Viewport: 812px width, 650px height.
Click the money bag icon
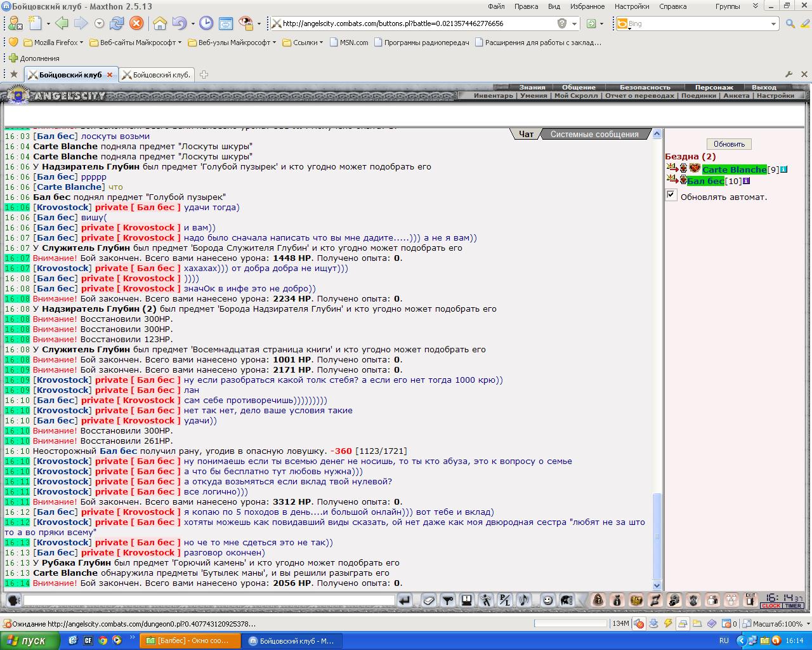pyautogui.click(x=617, y=600)
